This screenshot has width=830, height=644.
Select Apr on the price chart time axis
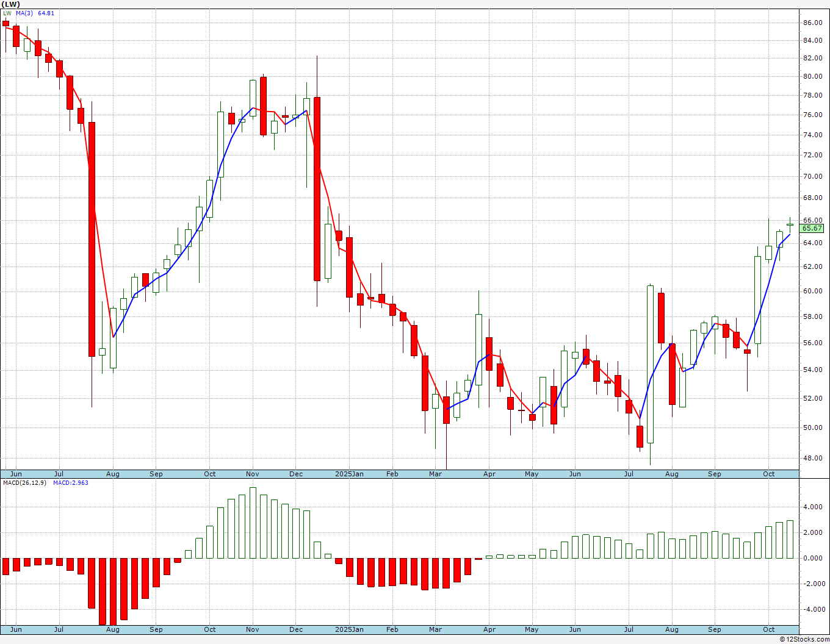click(489, 474)
